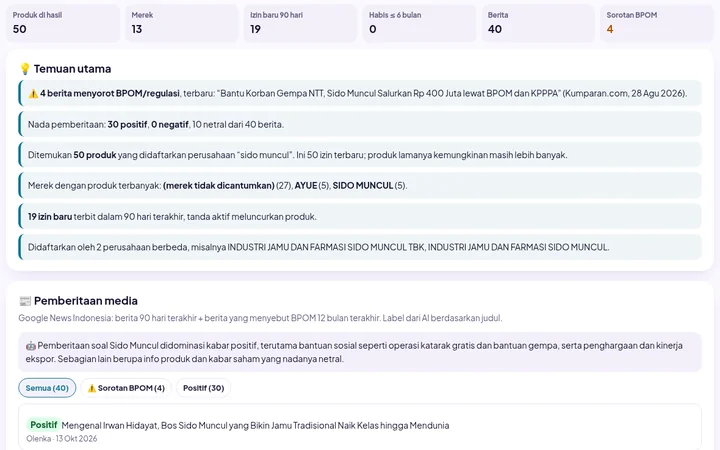Select the 'Ditemukan 50 produk' finding row
This screenshot has height=450, width=720.
click(360, 155)
